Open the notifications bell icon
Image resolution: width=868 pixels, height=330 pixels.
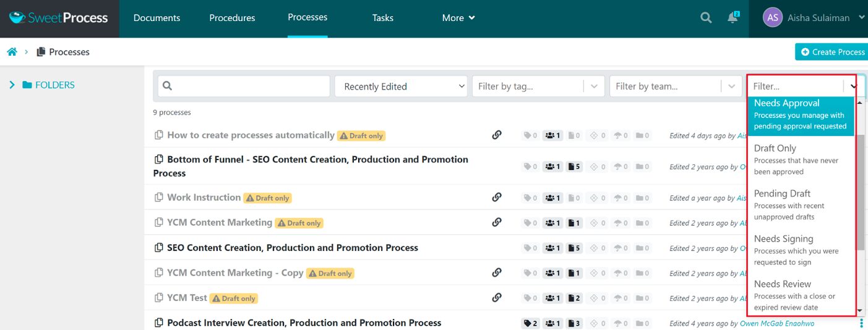(x=733, y=18)
